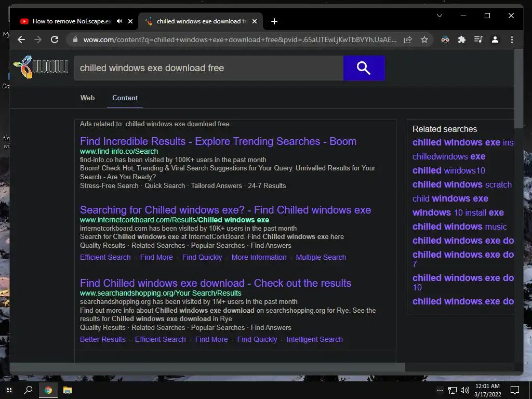The height and width of the screenshot is (399, 532).
Task: Share this page using the share icon
Action: pyautogui.click(x=408, y=39)
